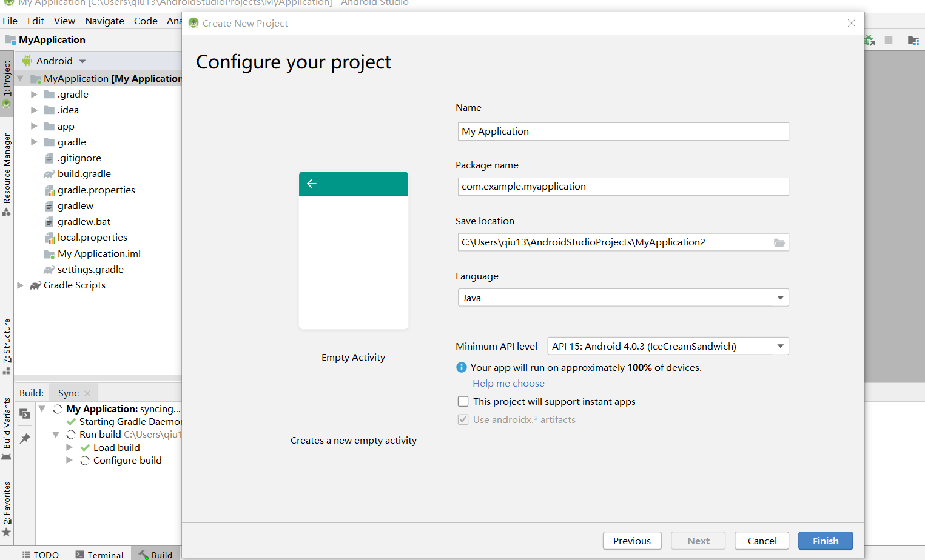The height and width of the screenshot is (560, 925).
Task: Toggle the 1: Project side tab
Action: [x=7, y=84]
